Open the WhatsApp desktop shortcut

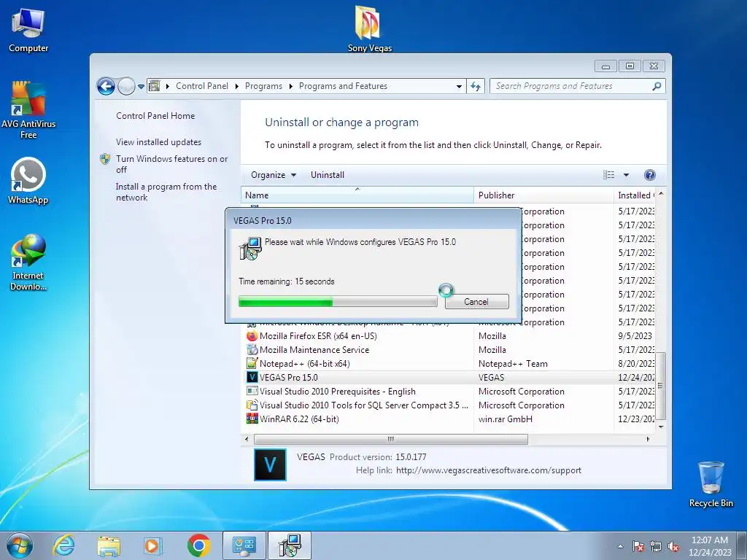(28, 181)
